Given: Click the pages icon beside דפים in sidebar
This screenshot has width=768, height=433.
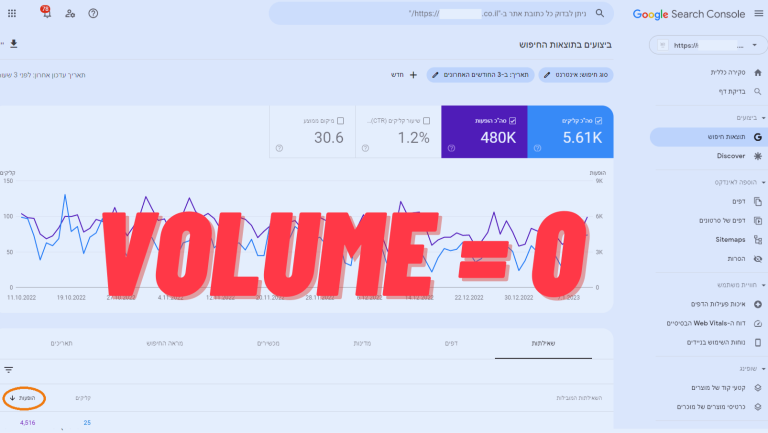Looking at the screenshot, I should tap(758, 201).
